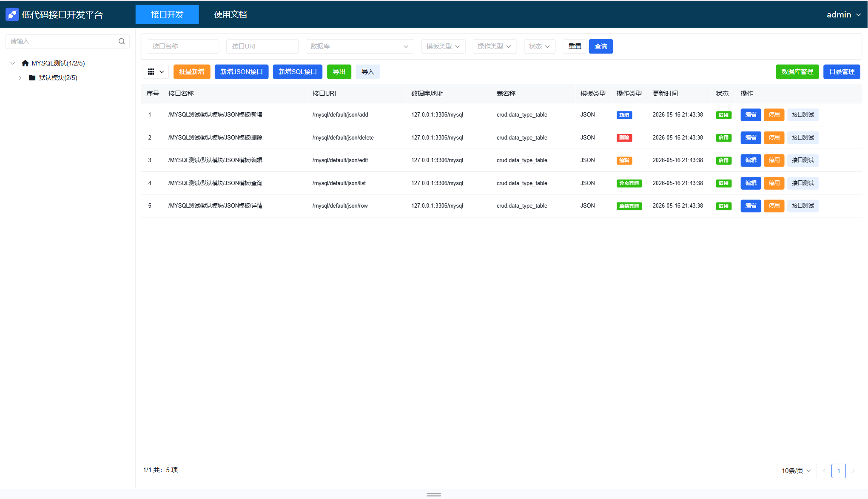868x499 pixels.
Task: Open 接口测试 for json/list row
Action: pyautogui.click(x=803, y=183)
